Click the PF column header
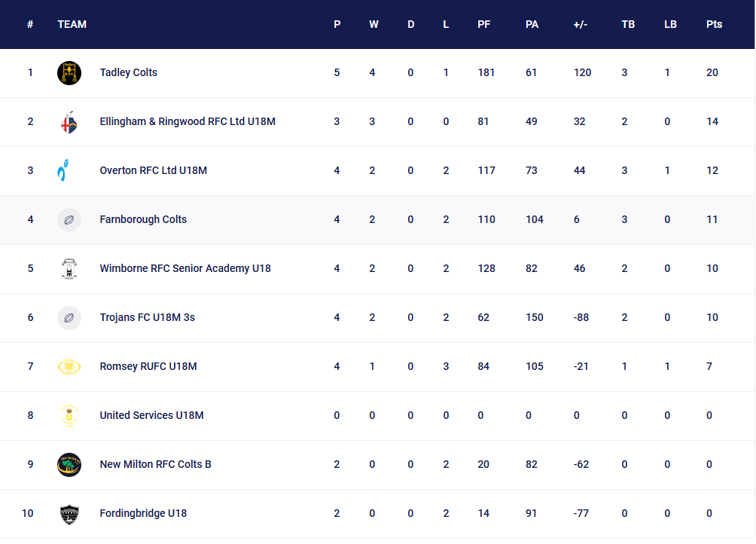Image resolution: width=756 pixels, height=544 pixels. click(483, 25)
